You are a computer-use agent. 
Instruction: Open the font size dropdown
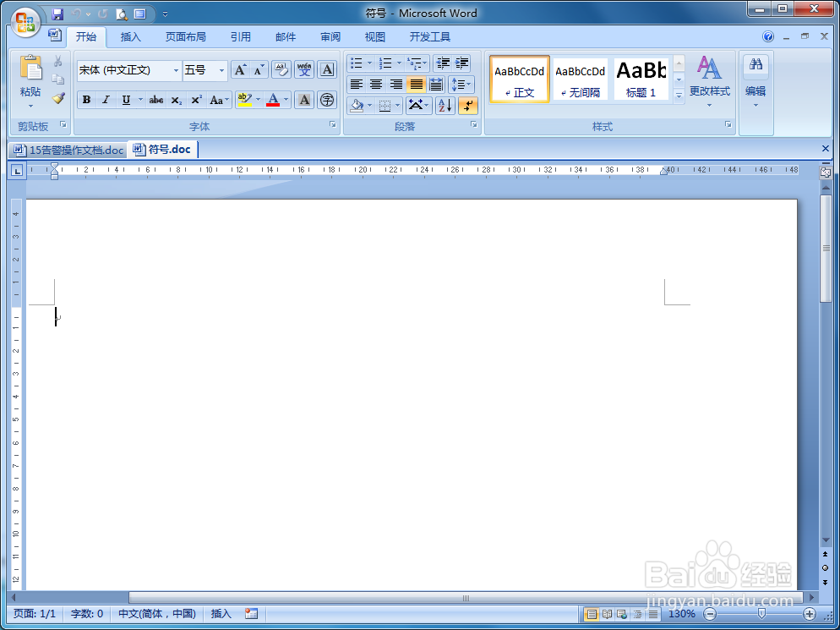[221, 70]
